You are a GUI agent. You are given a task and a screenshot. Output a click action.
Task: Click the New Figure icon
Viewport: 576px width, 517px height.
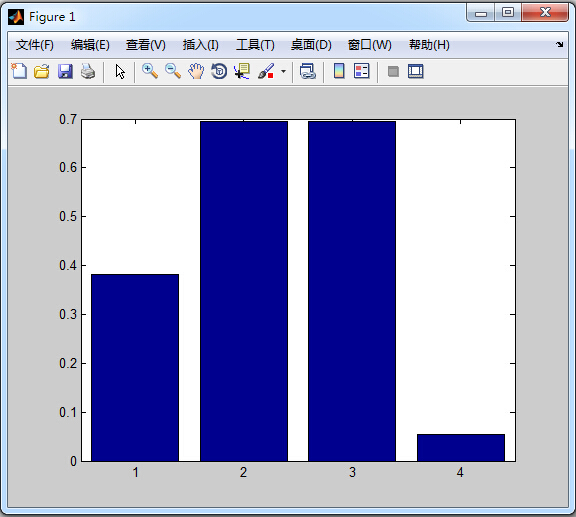click(19, 71)
